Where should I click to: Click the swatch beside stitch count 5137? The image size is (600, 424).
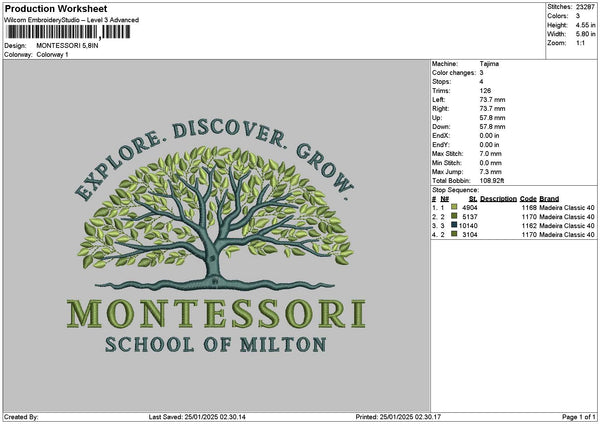tap(454, 216)
